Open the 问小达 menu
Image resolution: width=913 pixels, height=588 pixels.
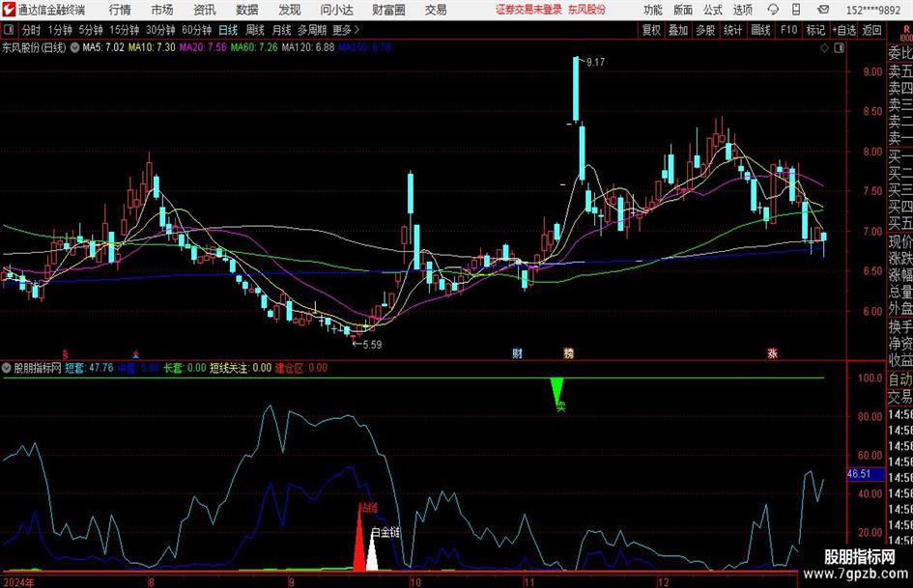click(336, 10)
